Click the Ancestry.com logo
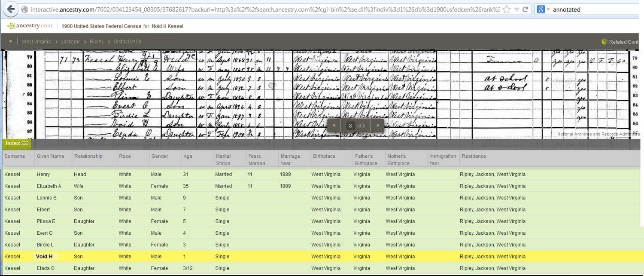The width and height of the screenshot is (644, 276). pos(30,26)
